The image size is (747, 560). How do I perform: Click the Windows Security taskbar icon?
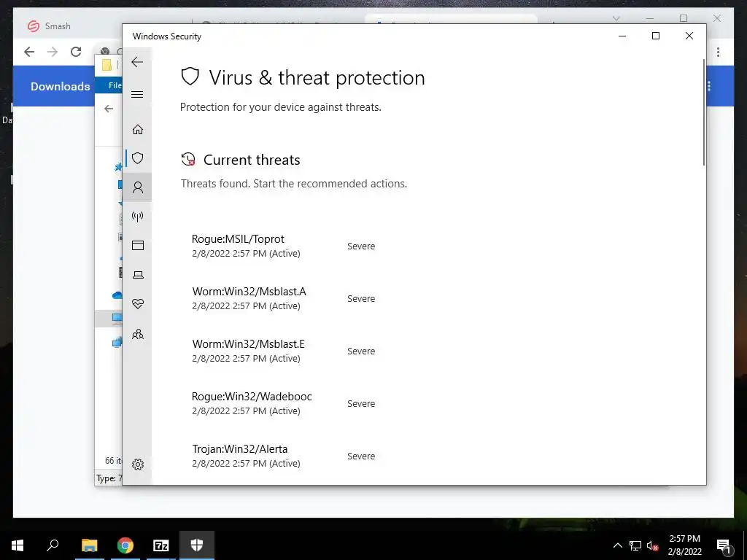197,545
